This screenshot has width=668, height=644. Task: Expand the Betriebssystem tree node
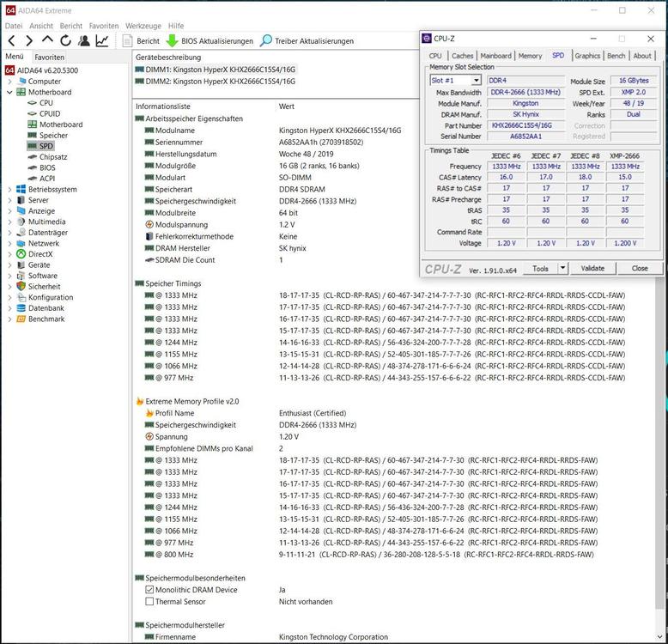coord(9,190)
